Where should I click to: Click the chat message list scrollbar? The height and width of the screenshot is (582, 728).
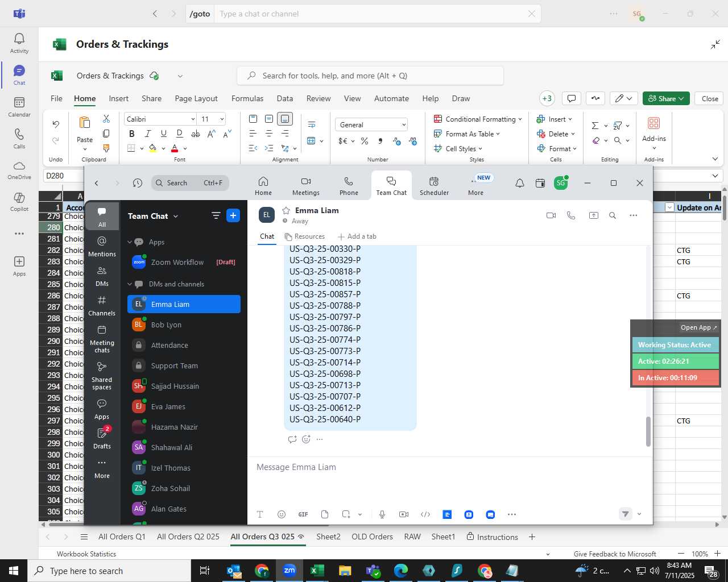[648, 432]
